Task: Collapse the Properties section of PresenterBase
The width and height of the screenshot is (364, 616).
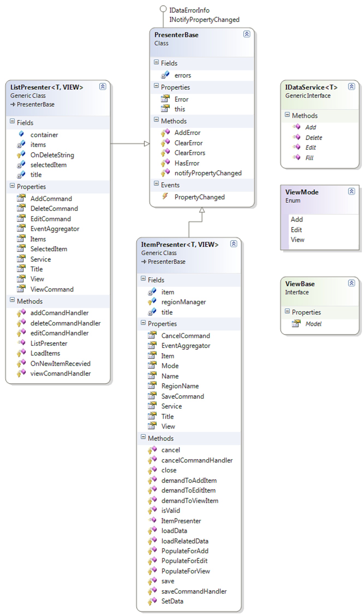Action: coord(156,86)
